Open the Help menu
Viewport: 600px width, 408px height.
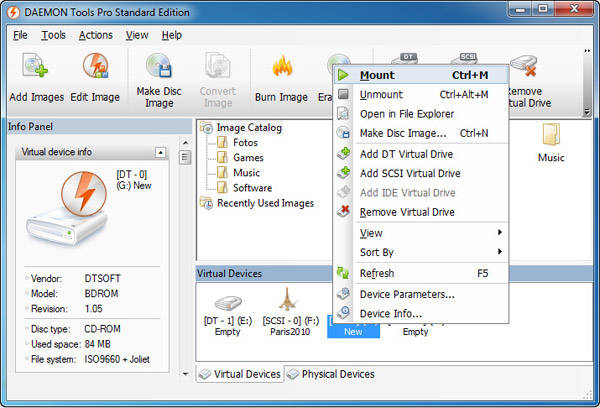pos(171,35)
